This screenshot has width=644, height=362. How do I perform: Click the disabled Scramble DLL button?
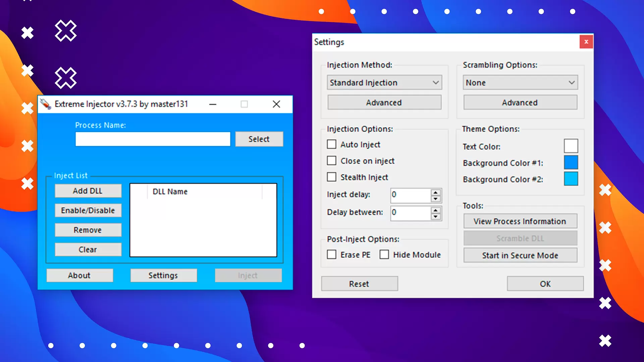tap(520, 238)
